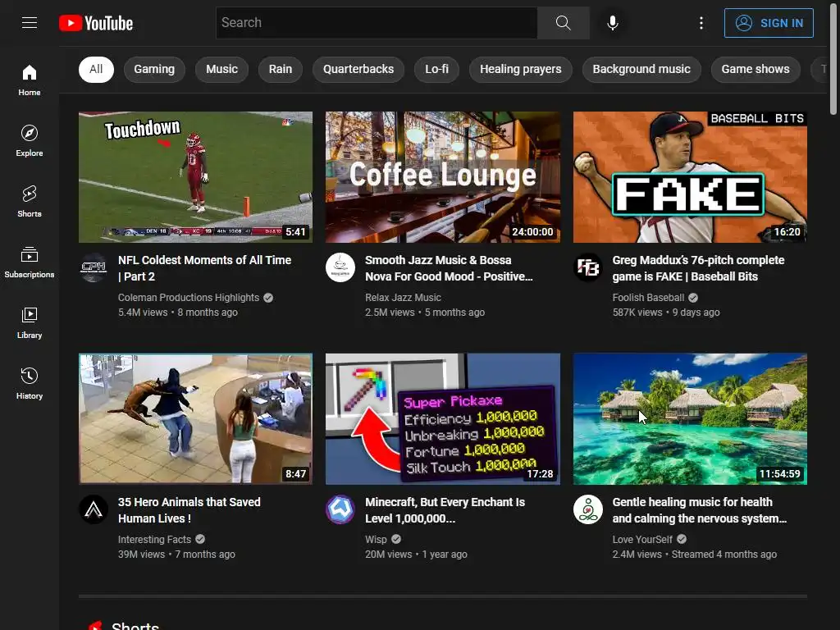
Task: Open Interesting Facts channel avatar
Action: point(94,509)
